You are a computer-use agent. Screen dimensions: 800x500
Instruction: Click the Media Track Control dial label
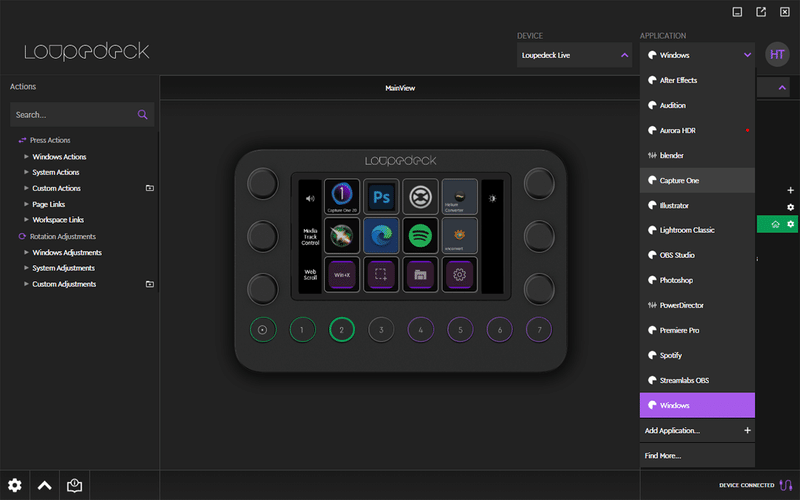310,237
